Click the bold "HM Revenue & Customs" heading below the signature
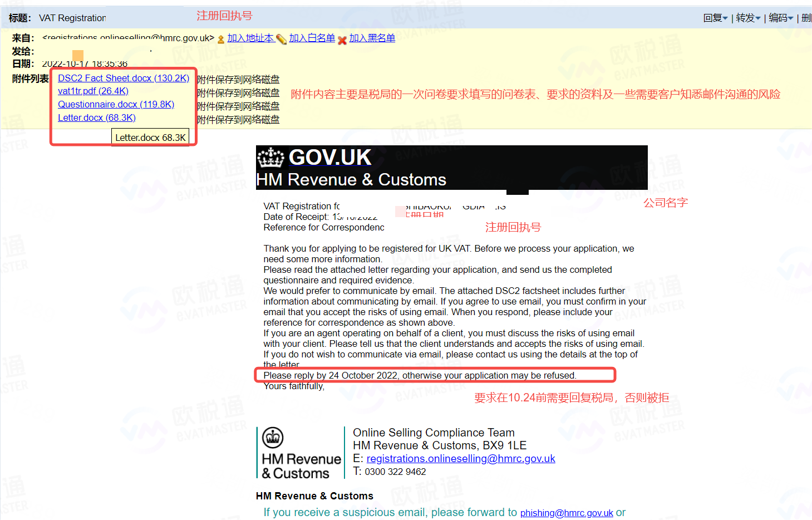The width and height of the screenshot is (812, 520). click(x=314, y=496)
